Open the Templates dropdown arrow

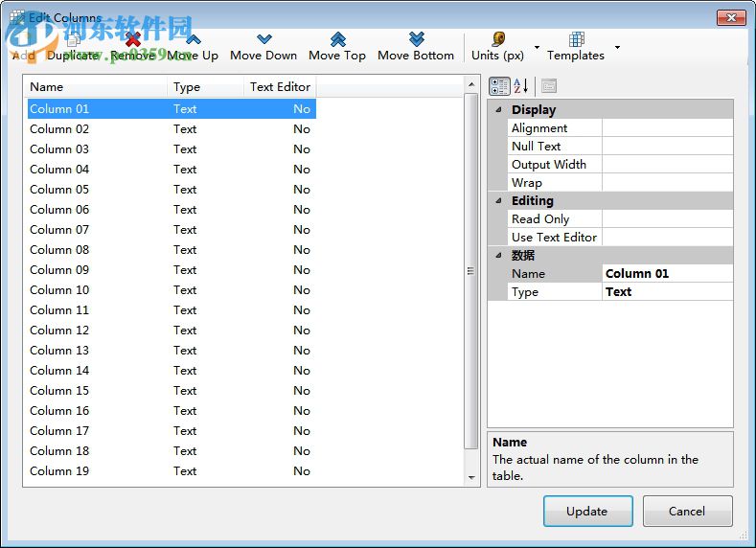click(x=617, y=47)
